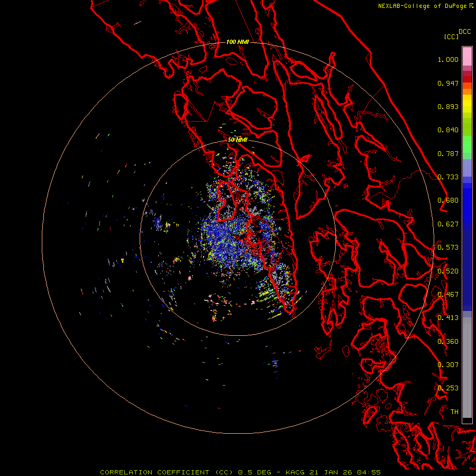This screenshot has height=476, width=476.
Task: Pick the orange color band on scale
Action: [467, 91]
